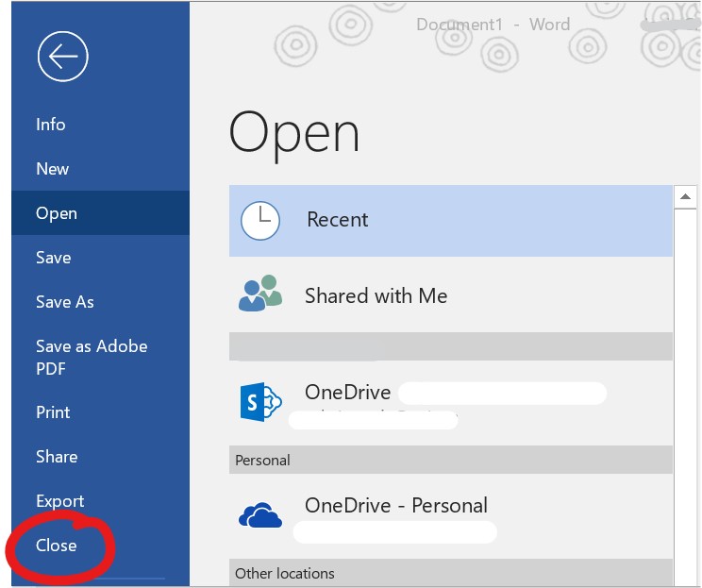This screenshot has width=702, height=588.
Task: Click the Other locations section header
Action: point(451,573)
